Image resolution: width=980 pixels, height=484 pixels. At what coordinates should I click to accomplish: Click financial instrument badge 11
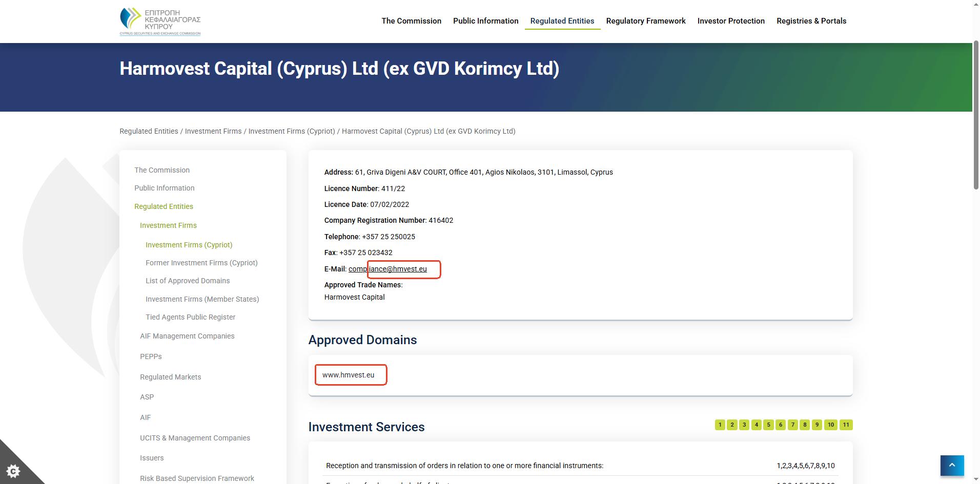point(846,425)
